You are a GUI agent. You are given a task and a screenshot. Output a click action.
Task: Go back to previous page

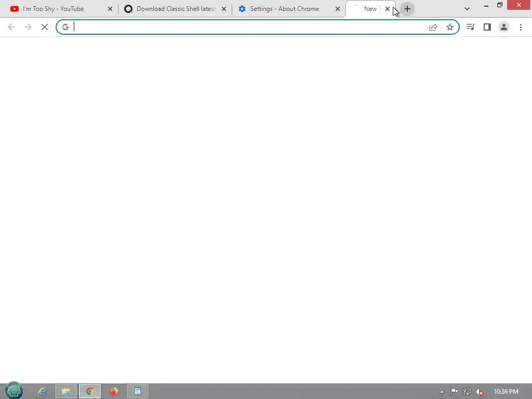pyautogui.click(x=11, y=27)
